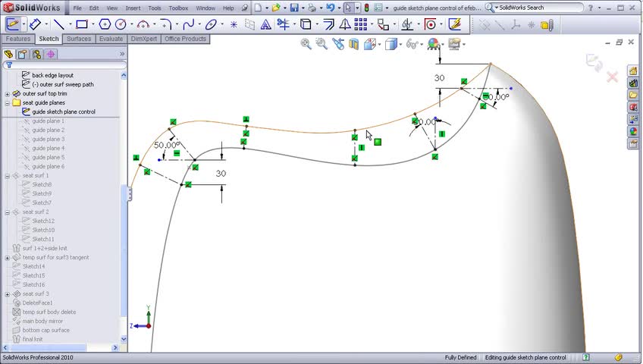Click the feature tree filter field
Image resolution: width=643 pixels, height=364 pixels.
(x=64, y=64)
